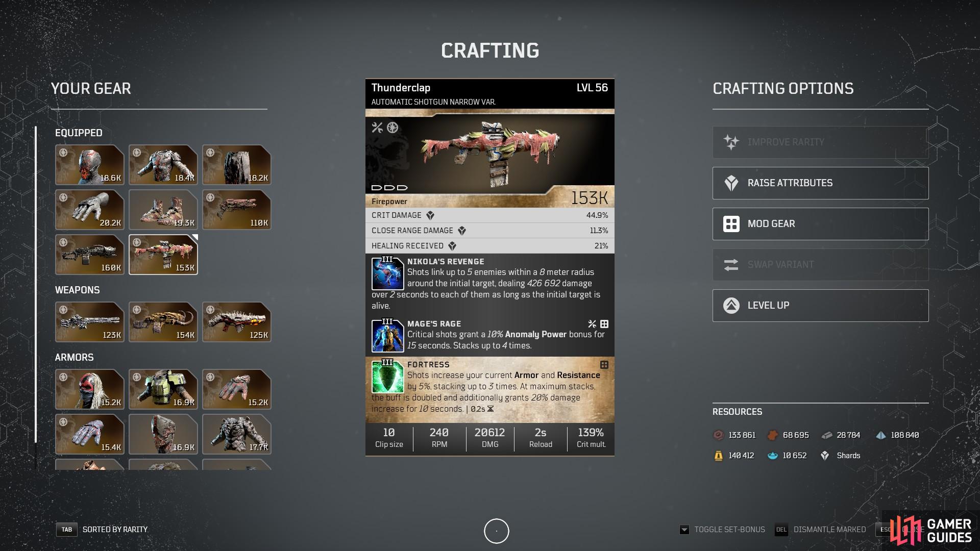Click the Level Up crafting option icon
980x551 pixels.
pyautogui.click(x=730, y=305)
